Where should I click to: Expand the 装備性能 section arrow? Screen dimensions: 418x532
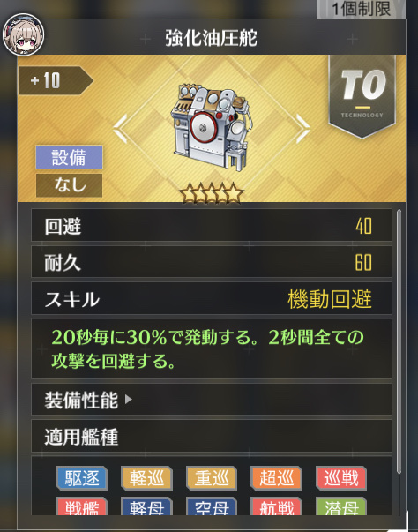[129, 400]
